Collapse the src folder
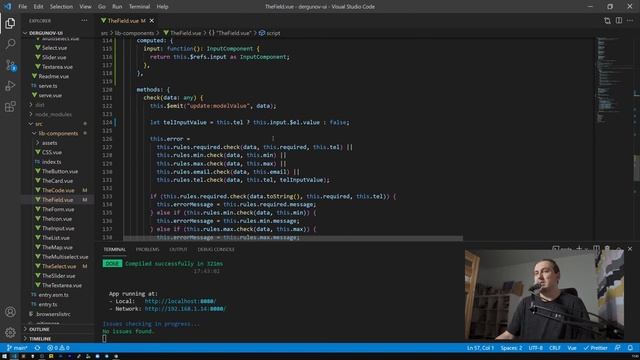 [39, 124]
